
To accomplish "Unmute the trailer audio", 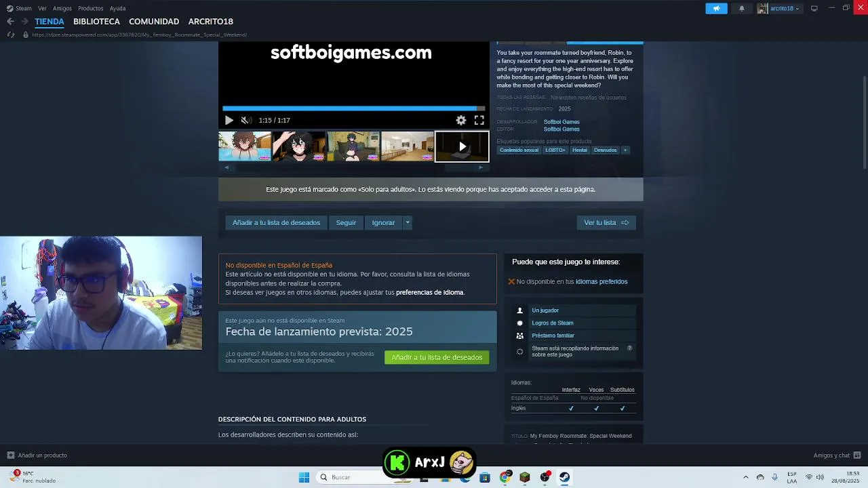I will [x=245, y=120].
